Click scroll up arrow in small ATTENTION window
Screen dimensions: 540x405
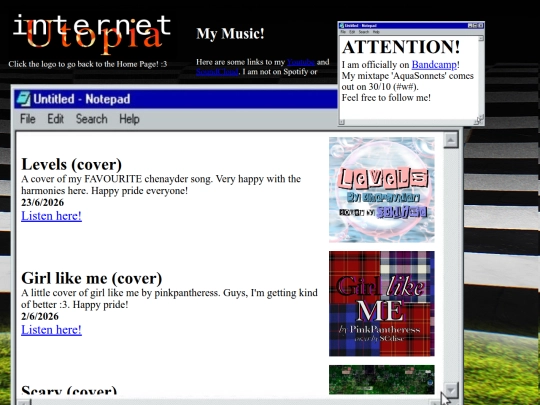pyautogui.click(x=481, y=38)
